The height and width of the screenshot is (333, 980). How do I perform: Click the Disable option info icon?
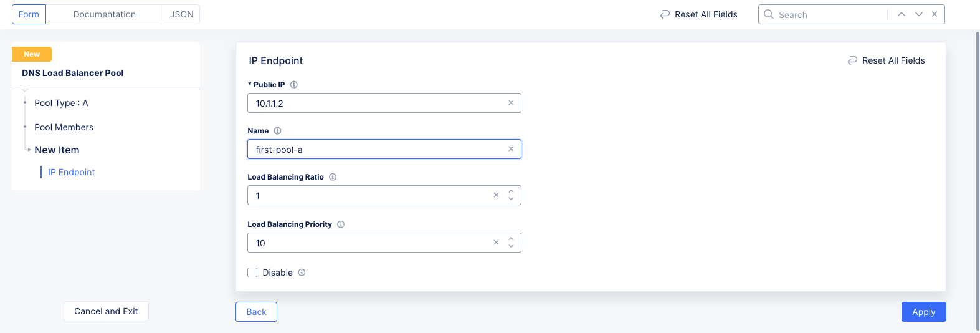302,273
